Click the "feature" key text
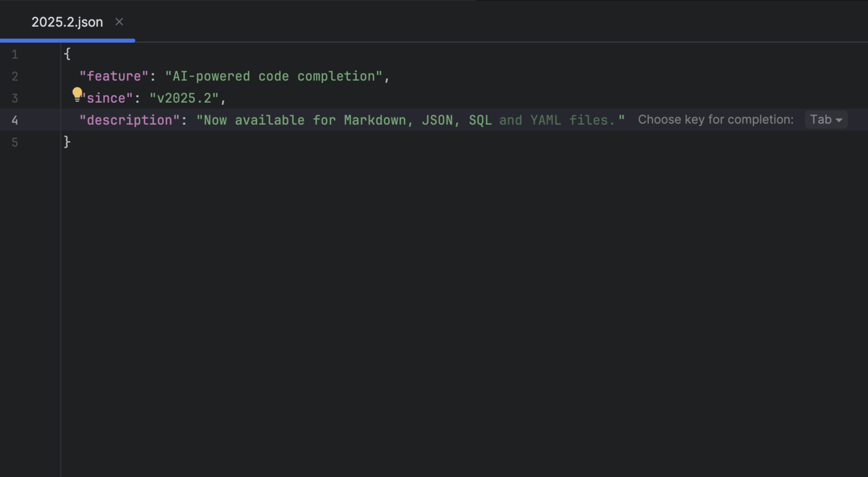Viewport: 868px width, 477px height. [x=114, y=76]
